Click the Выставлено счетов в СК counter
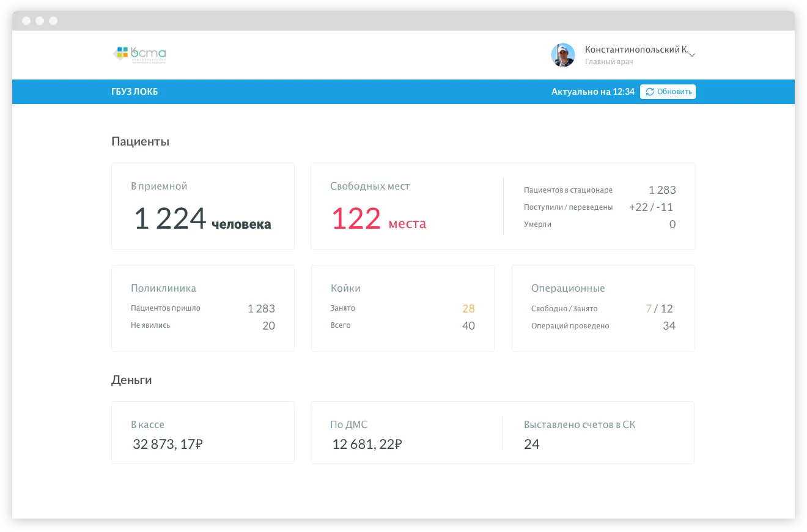Viewport: 807px width, 532px height. click(579, 432)
